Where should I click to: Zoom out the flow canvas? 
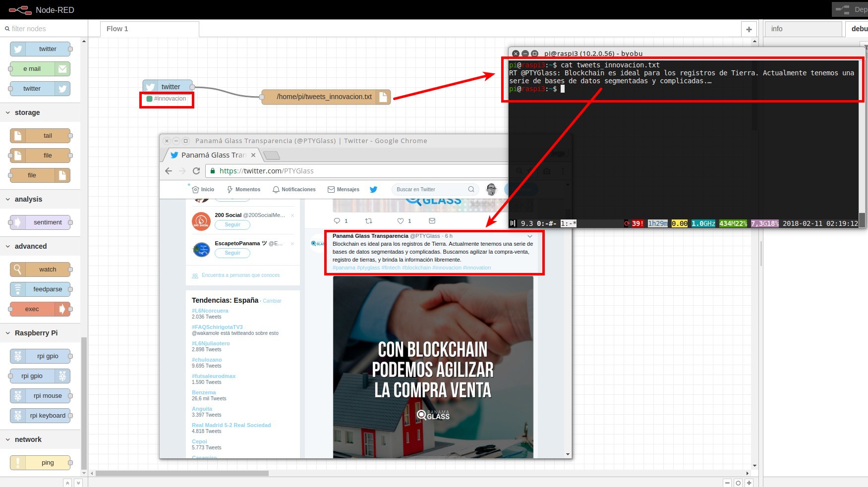click(x=727, y=483)
